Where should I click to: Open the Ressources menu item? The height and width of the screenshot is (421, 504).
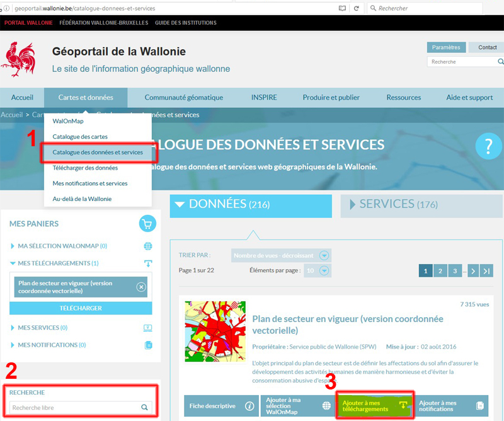tap(404, 98)
